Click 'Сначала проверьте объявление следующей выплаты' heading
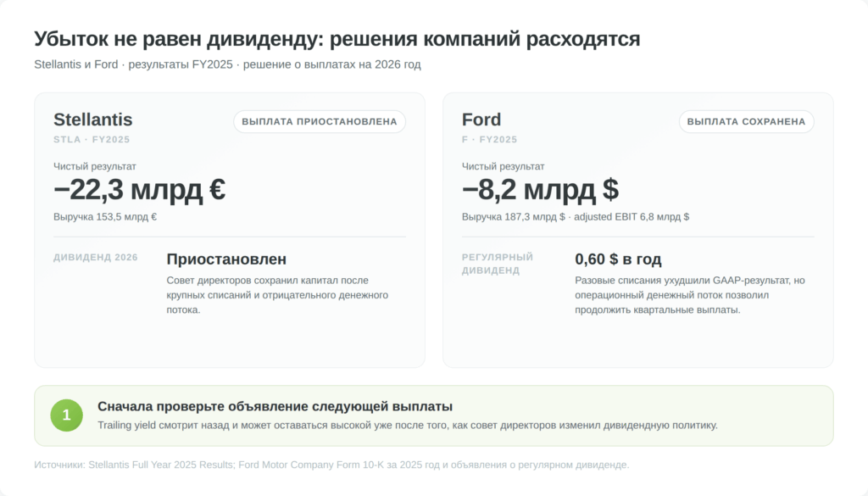Screen dimensions: 868x496 click(275, 406)
